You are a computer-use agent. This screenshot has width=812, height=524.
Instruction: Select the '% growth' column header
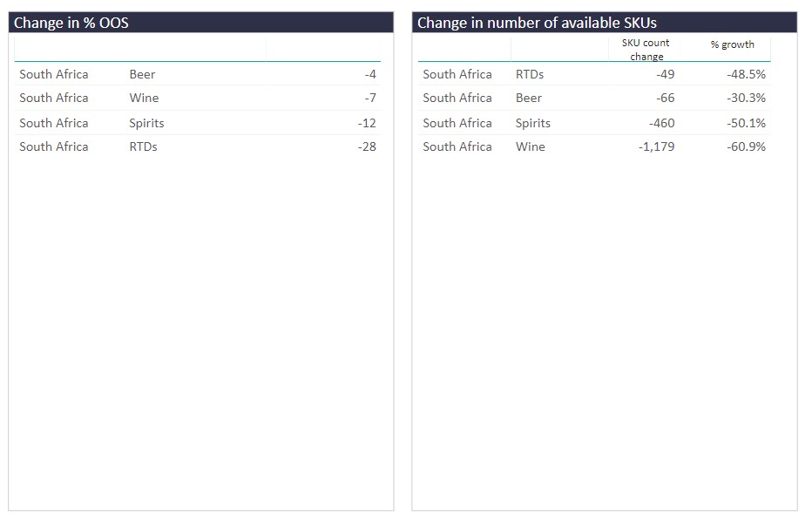click(x=732, y=44)
